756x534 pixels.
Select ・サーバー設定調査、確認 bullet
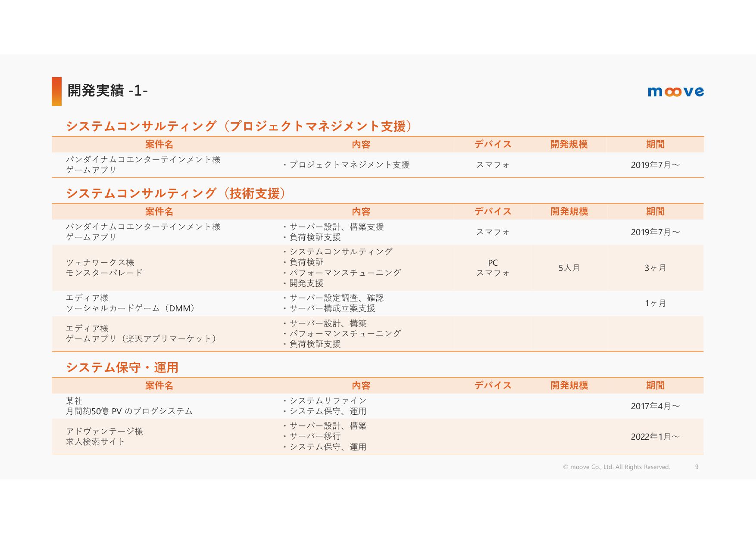(333, 298)
